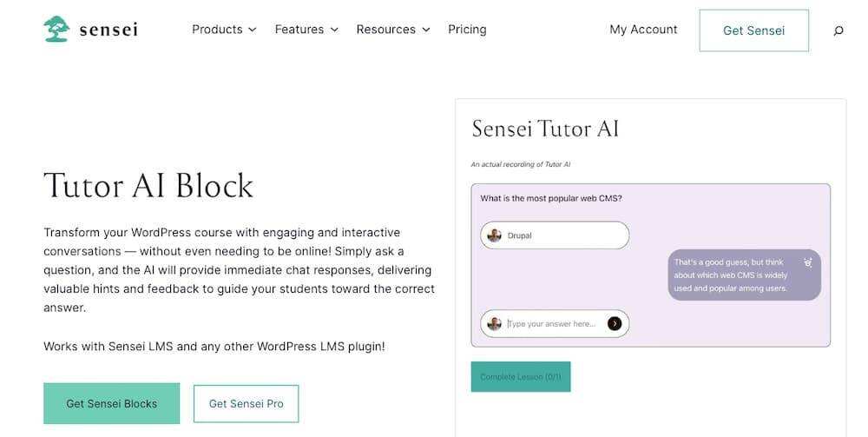Viewport: 868px width, 437px height.
Task: Focus the 'Type your answer here' field
Action: coord(554,324)
